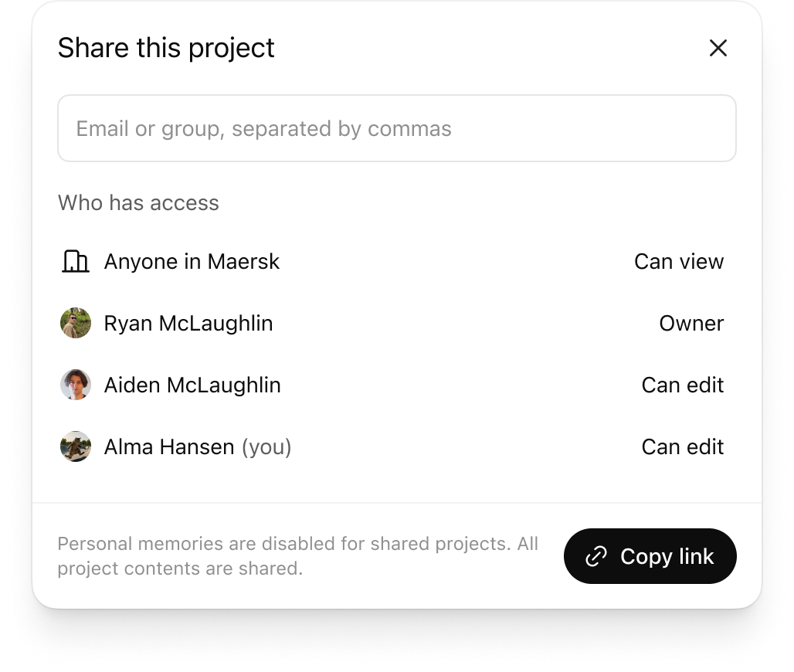Open Alma Hansen's Can edit permission dropdown
Image resolution: width=794 pixels, height=672 pixels.
[x=682, y=446]
